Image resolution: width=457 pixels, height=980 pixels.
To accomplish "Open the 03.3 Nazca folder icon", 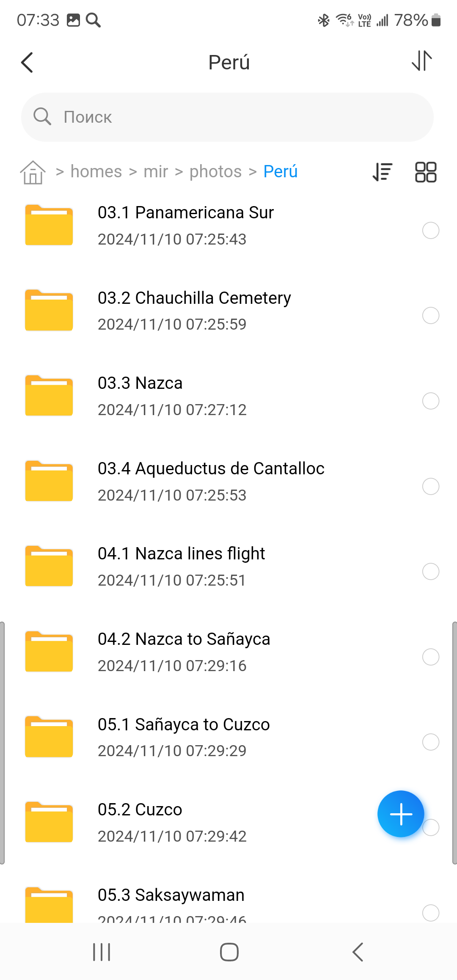I will click(49, 396).
